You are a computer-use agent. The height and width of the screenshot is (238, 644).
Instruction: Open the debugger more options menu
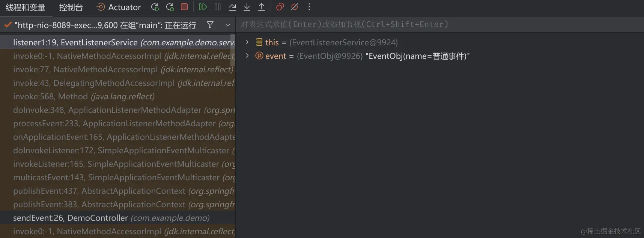click(309, 7)
